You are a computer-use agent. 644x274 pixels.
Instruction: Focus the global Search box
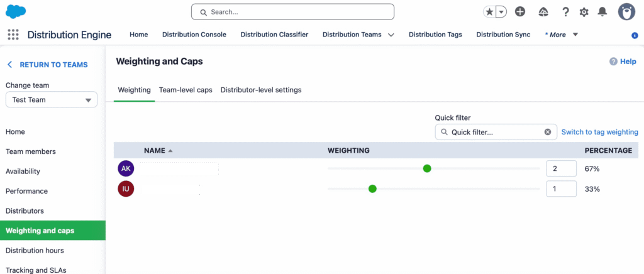tap(292, 12)
